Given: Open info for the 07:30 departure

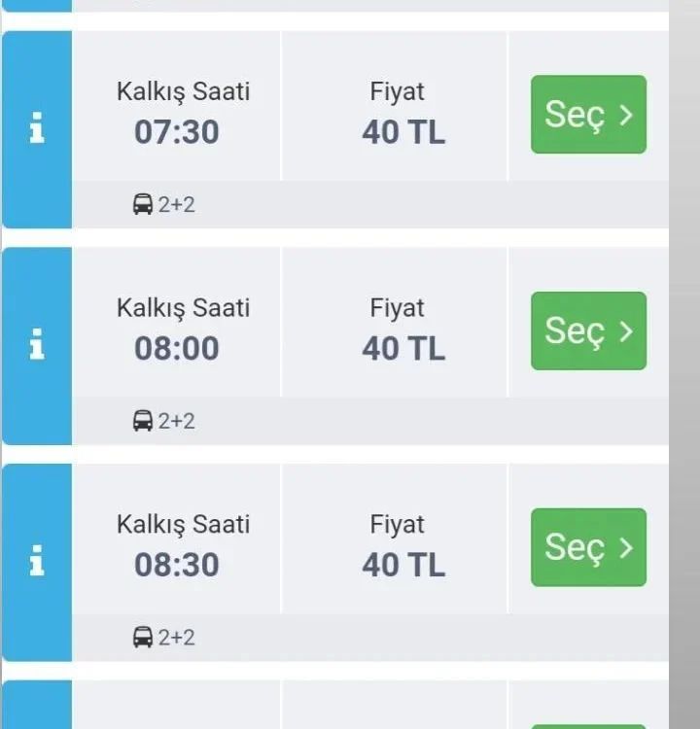Looking at the screenshot, I should coord(37,128).
